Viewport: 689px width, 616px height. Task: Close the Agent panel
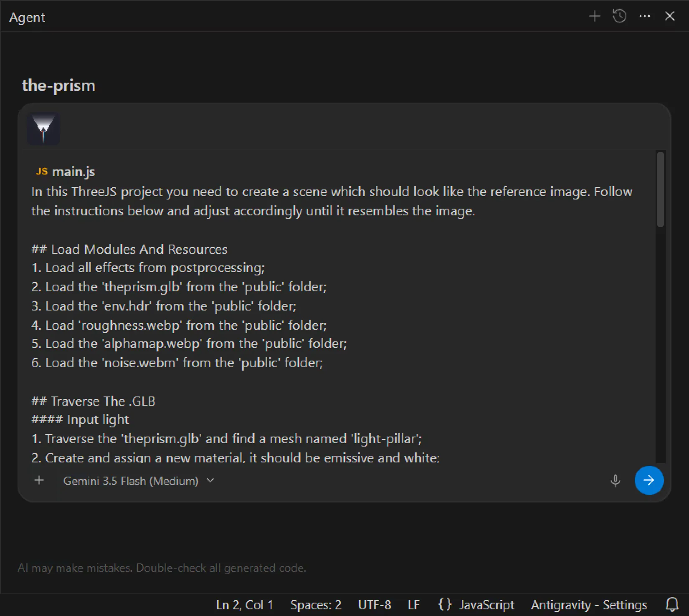pos(670,16)
